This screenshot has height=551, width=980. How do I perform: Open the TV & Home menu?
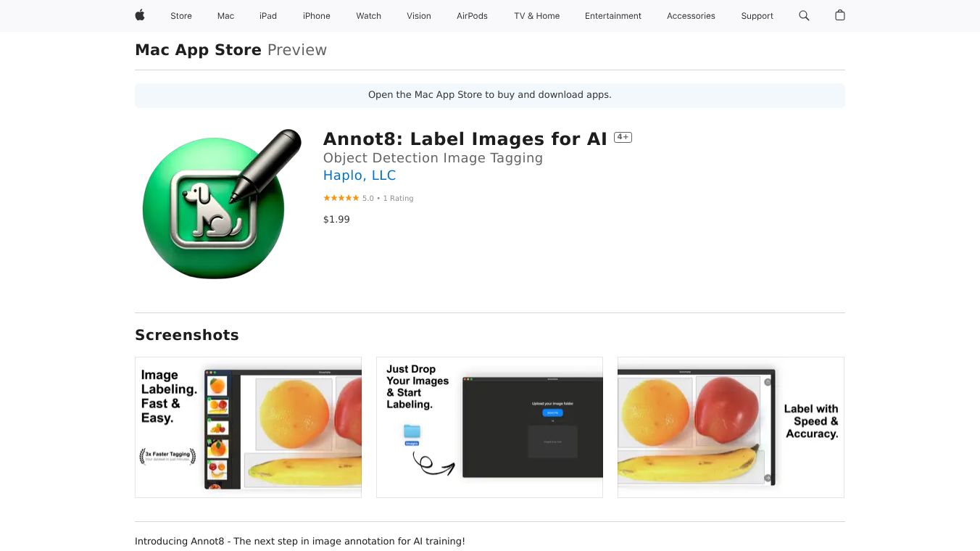coord(537,16)
